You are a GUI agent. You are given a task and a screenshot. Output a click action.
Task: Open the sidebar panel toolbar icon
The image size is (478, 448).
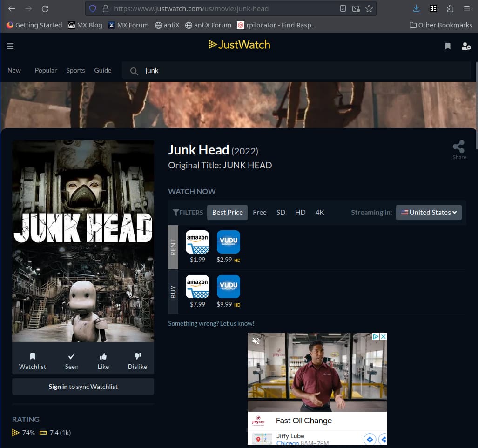tap(433, 8)
